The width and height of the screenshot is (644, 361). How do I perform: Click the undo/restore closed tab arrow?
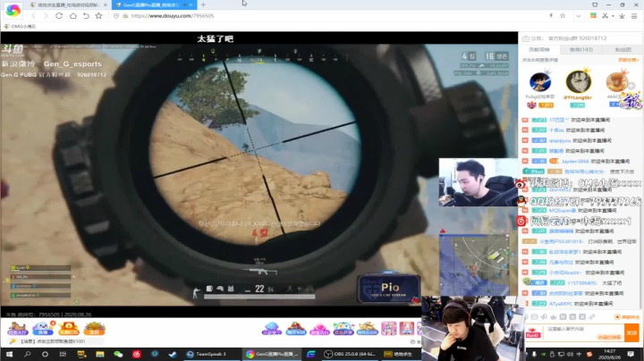86,15
